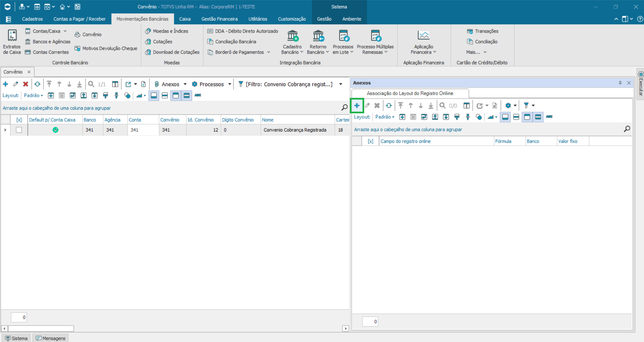The image size is (644, 342).
Task: Toggle the first panel-layout button in Convênio layout bar
Action: coord(154,96)
